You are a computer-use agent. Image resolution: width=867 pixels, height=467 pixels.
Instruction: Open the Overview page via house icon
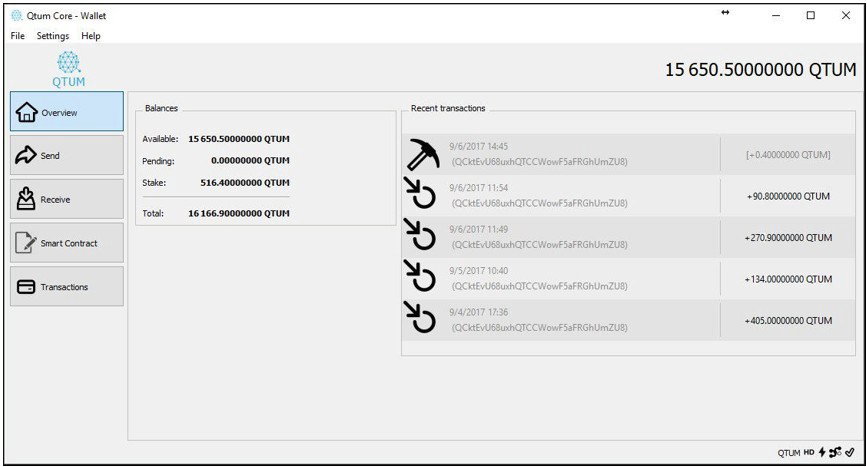(27, 112)
